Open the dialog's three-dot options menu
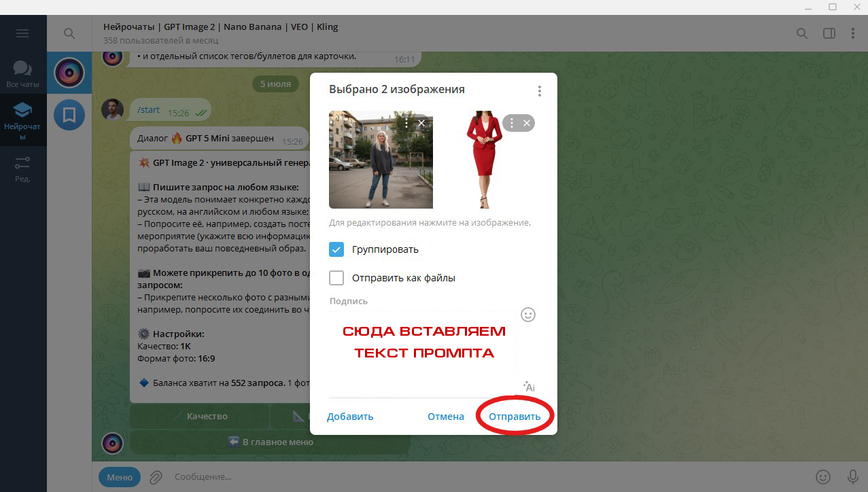 539,90
